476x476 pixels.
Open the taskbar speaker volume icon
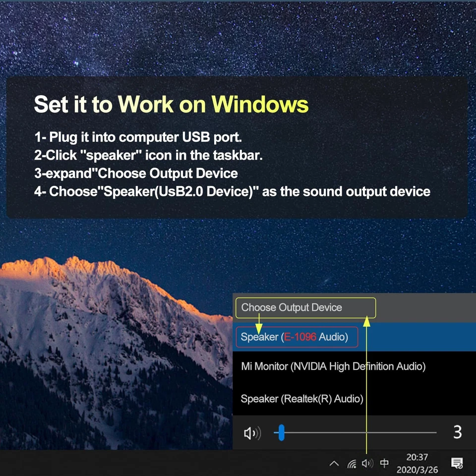click(367, 464)
